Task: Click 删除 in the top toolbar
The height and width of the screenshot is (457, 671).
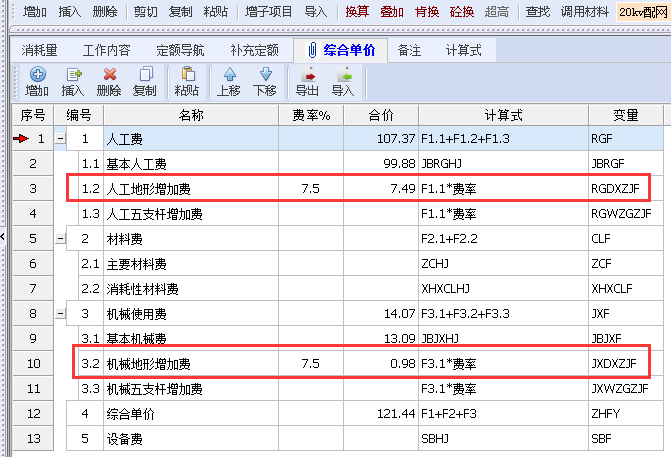Action: tap(105, 12)
